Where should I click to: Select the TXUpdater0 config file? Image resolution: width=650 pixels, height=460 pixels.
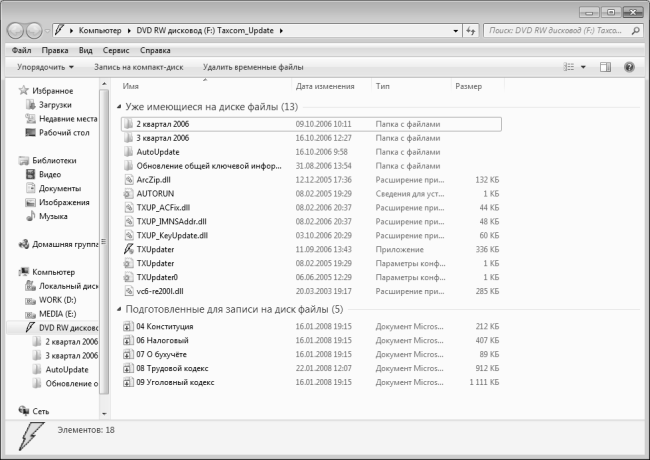pyautogui.click(x=311, y=277)
